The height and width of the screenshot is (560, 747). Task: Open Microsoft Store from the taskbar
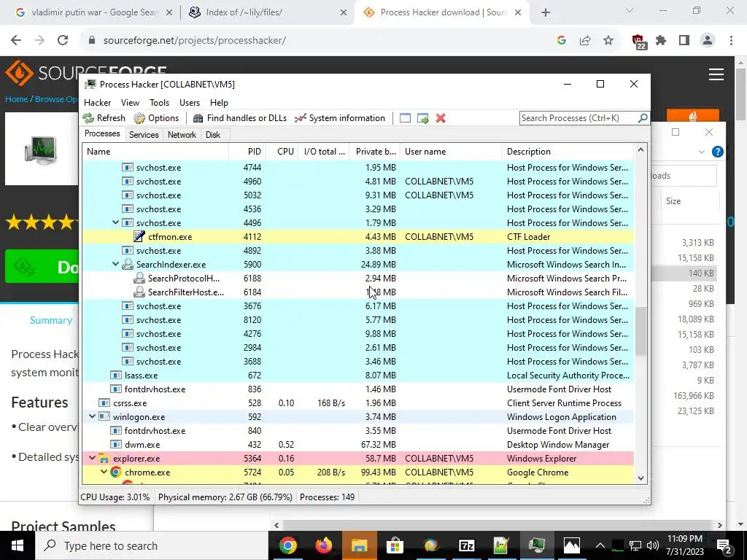(395, 545)
